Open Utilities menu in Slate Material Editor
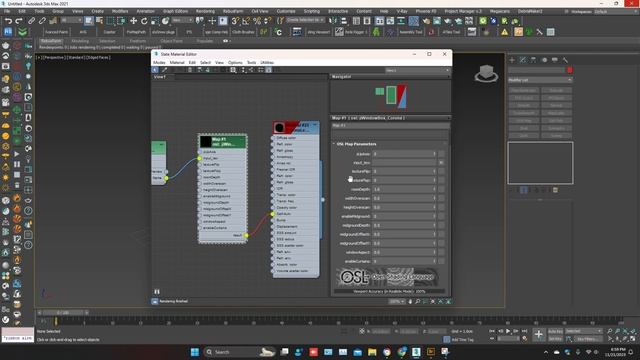 [267, 62]
